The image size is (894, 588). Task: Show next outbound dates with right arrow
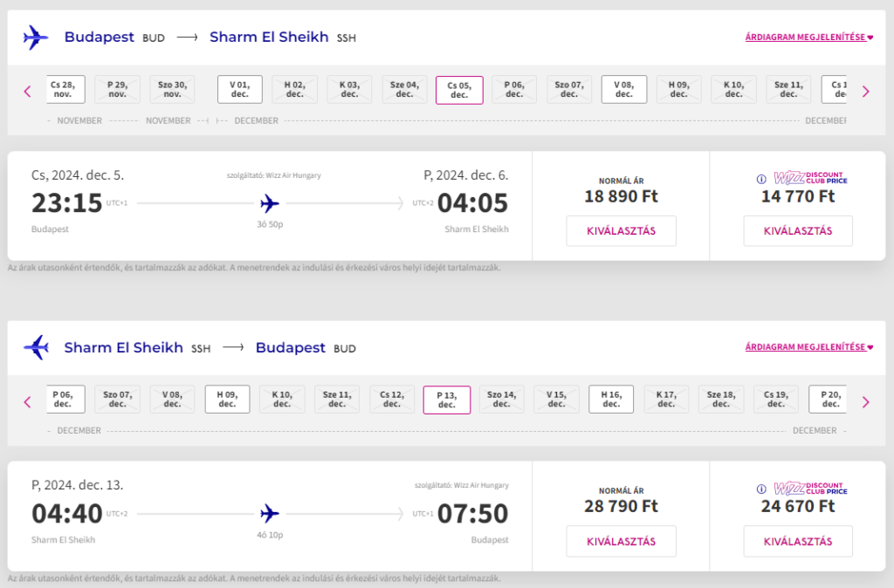pyautogui.click(x=865, y=91)
